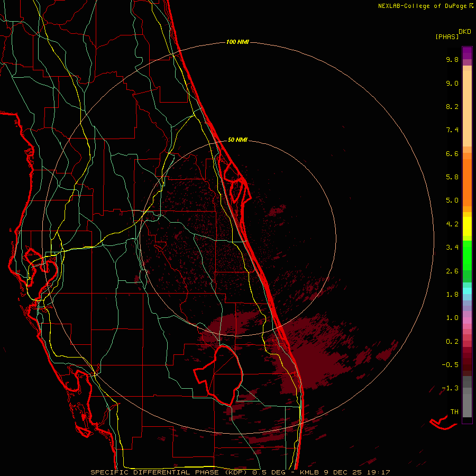
Task: Click the yellow swatch on the color bar
Action: (x=467, y=226)
